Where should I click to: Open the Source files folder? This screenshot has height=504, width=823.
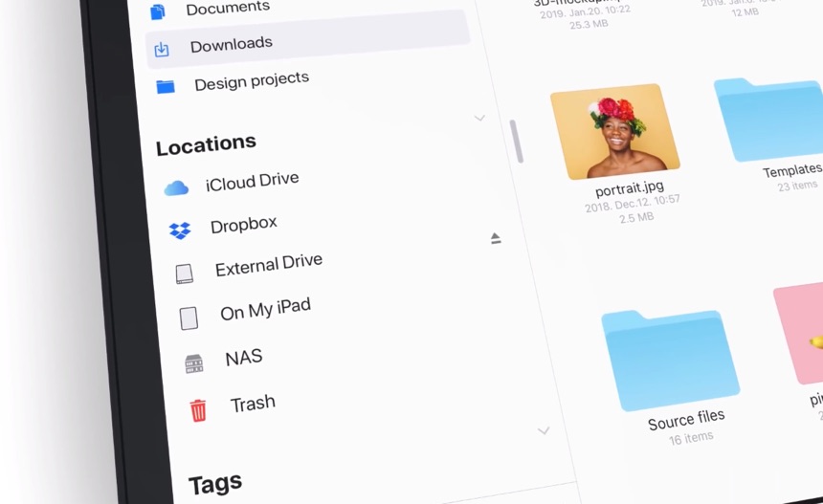(670, 360)
